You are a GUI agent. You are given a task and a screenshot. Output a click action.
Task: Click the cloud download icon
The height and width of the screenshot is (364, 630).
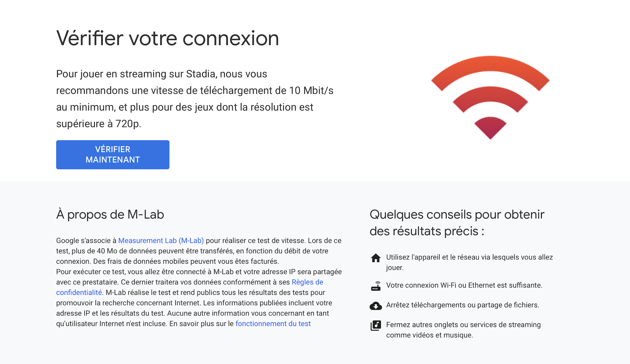coord(376,306)
